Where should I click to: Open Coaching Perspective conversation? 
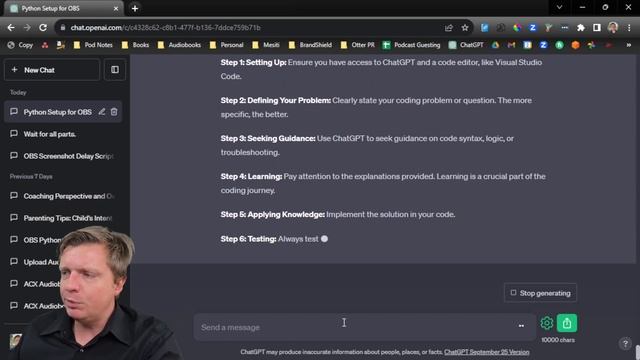[x=63, y=196]
